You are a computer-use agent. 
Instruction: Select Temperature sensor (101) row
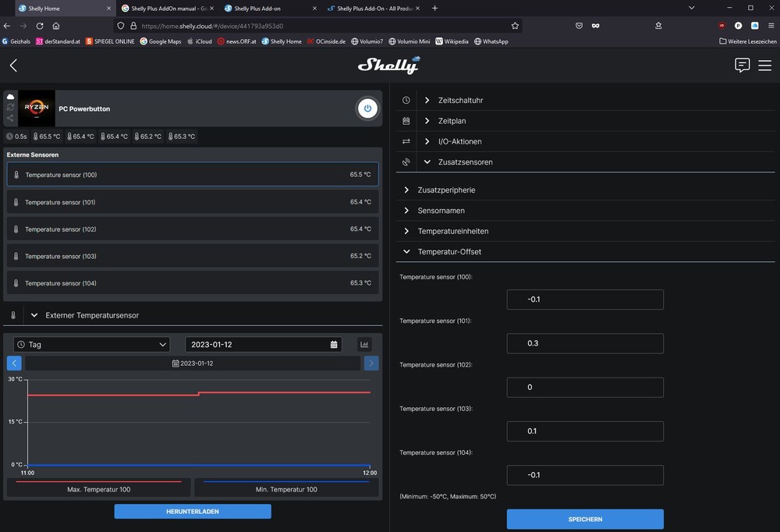click(x=193, y=202)
